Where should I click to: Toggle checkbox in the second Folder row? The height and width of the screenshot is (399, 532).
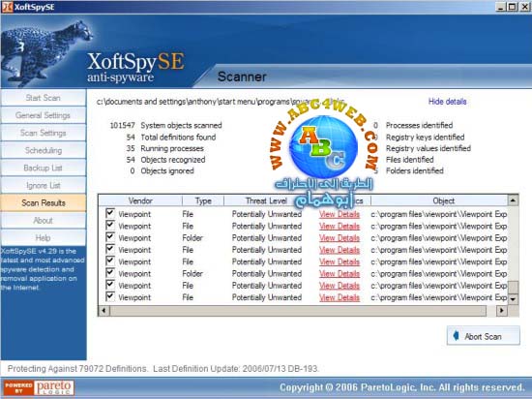click(110, 273)
